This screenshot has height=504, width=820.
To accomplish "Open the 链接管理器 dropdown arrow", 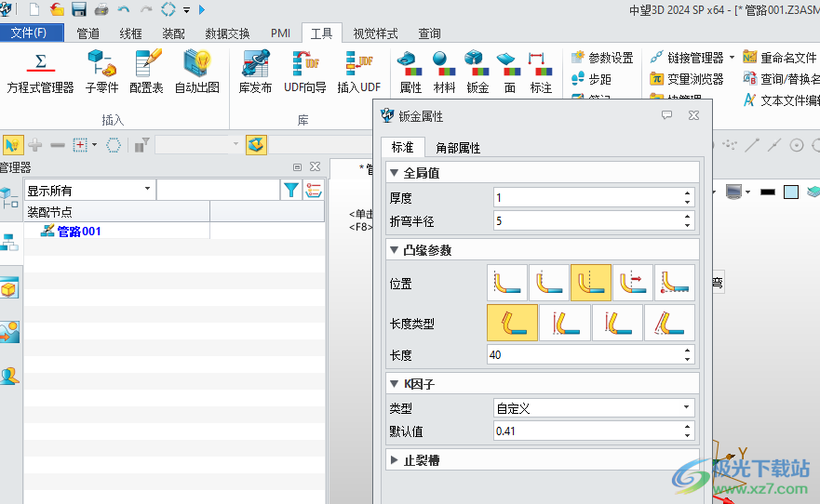I will [732, 58].
